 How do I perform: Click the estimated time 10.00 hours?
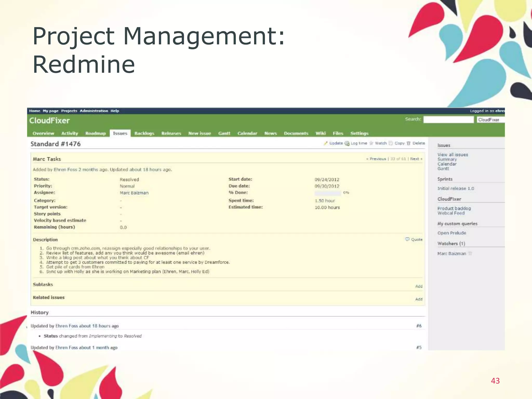click(327, 208)
